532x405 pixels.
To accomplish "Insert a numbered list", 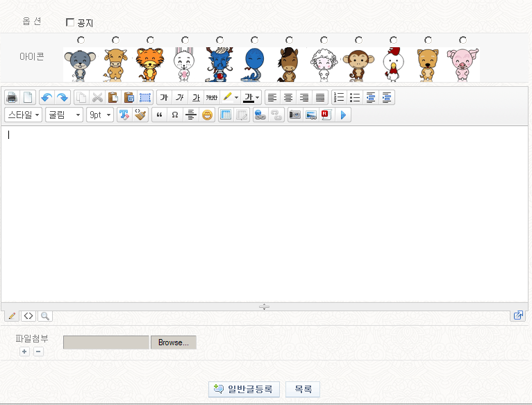I will pyautogui.click(x=339, y=98).
